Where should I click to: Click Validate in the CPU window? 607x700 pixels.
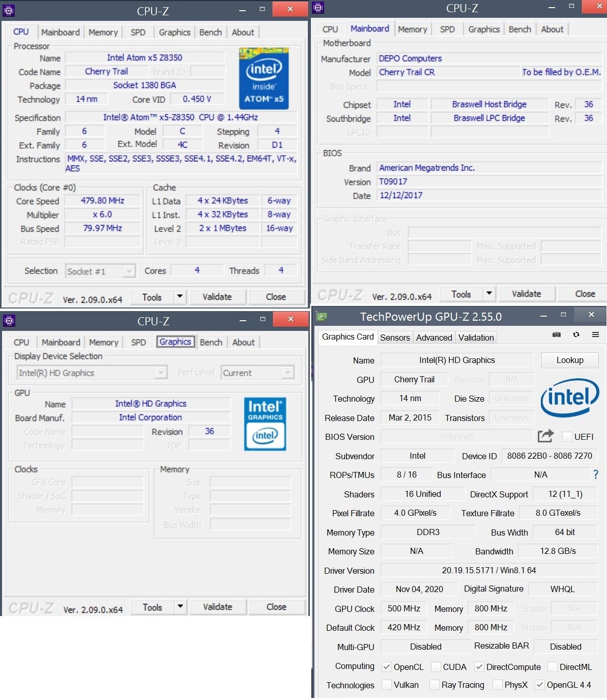217,296
